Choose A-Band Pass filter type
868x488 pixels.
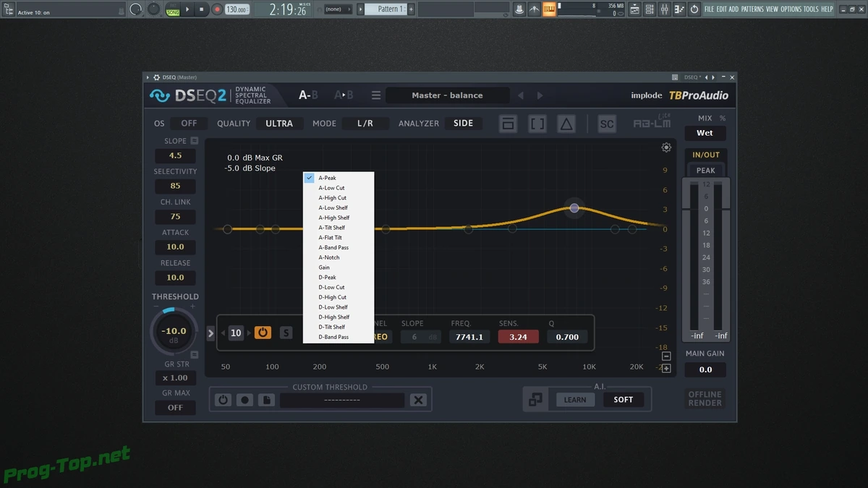[338, 247]
